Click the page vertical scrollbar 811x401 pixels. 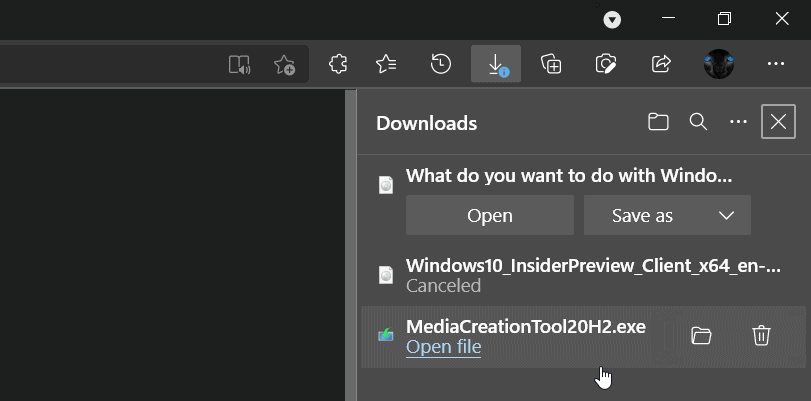(x=351, y=245)
